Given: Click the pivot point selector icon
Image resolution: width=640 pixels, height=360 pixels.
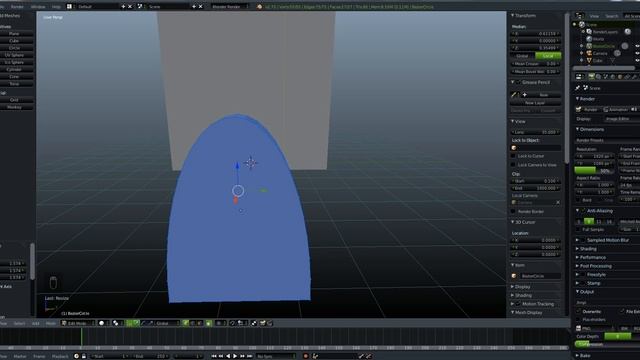Looking at the screenshot, I should point(116,323).
